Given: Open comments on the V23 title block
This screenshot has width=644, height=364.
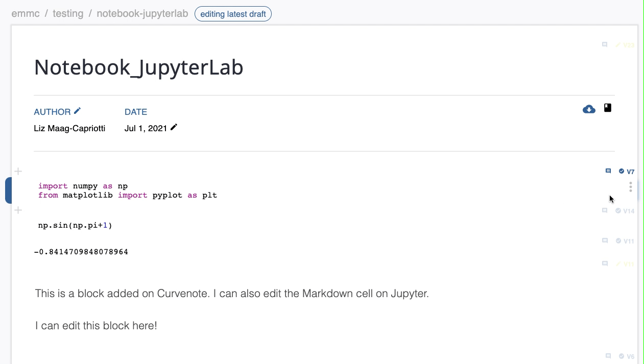Looking at the screenshot, I should 605,45.
